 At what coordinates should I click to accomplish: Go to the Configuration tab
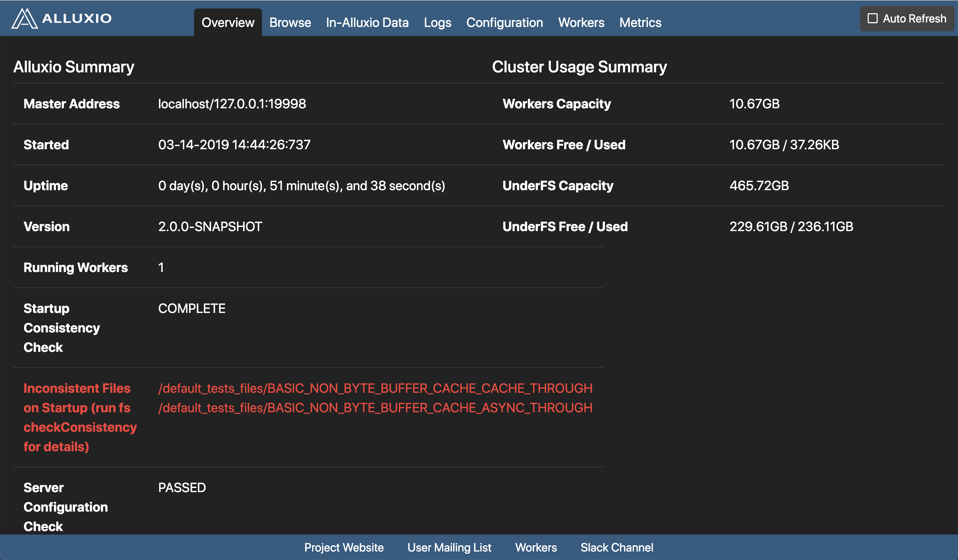click(x=504, y=22)
